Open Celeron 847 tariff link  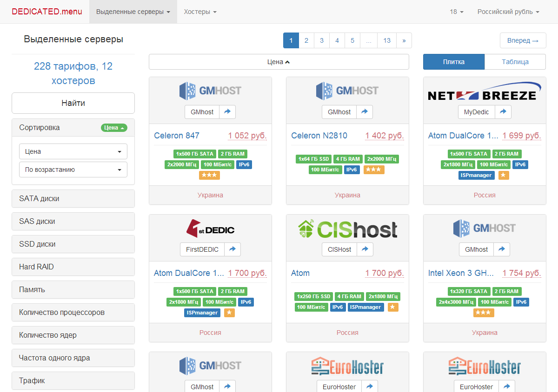(x=177, y=136)
